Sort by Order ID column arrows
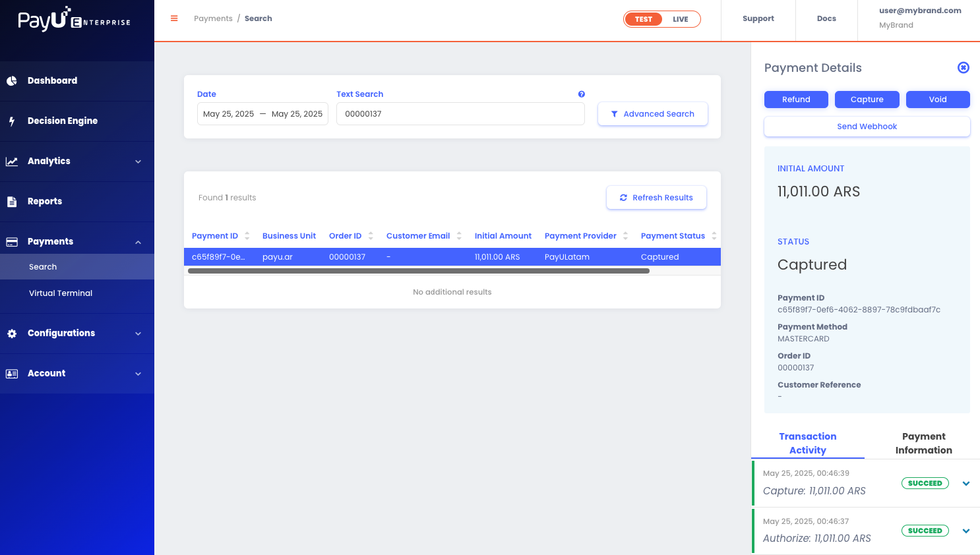The image size is (980, 555). 371,236
